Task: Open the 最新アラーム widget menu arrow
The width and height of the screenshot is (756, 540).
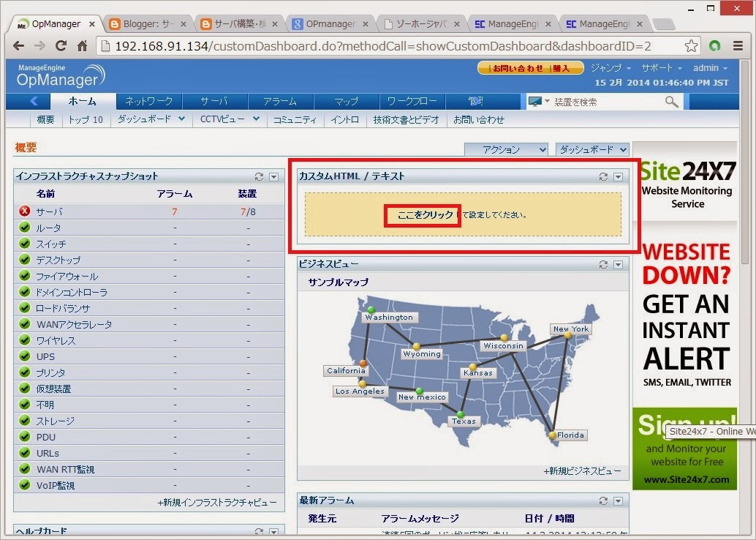Action: [618, 501]
